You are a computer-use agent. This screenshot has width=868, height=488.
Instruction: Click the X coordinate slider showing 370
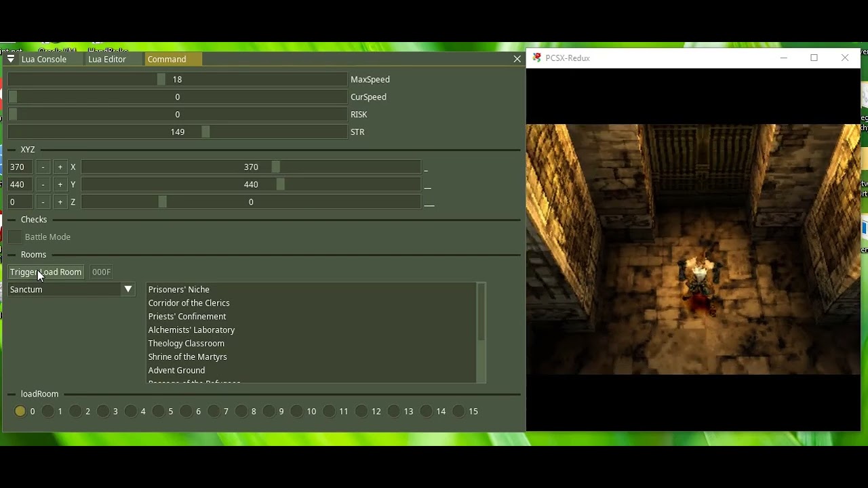pyautogui.click(x=251, y=167)
